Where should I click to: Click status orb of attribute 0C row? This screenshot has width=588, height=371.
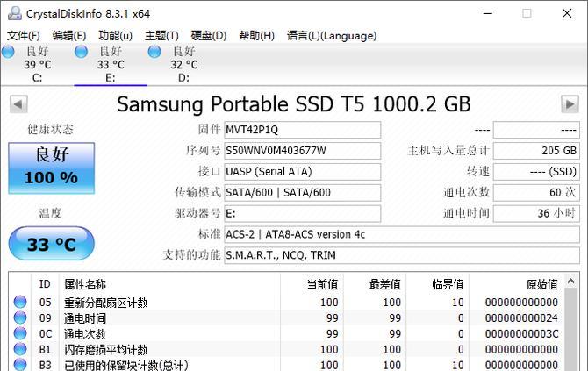(20, 333)
